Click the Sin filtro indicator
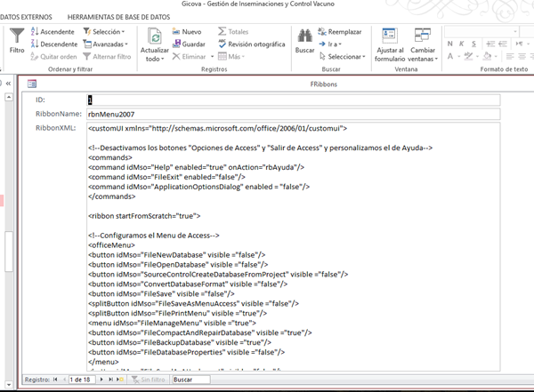The height and width of the screenshot is (392, 534). click(149, 380)
